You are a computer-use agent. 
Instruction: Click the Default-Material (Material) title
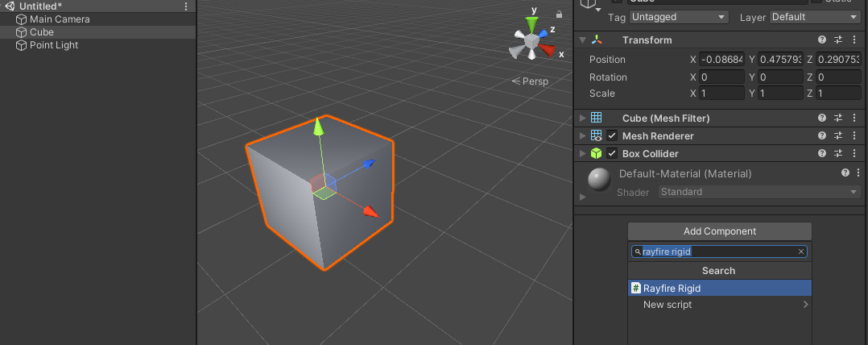click(x=685, y=174)
